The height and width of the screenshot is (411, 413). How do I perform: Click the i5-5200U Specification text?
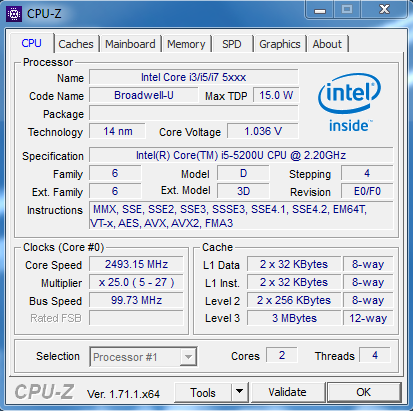click(241, 155)
